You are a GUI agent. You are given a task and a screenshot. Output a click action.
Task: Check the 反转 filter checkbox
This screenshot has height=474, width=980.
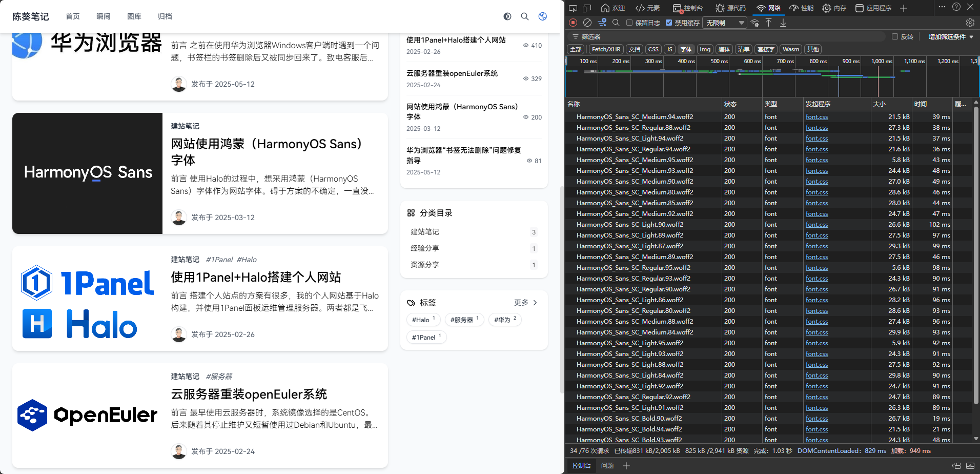click(895, 36)
